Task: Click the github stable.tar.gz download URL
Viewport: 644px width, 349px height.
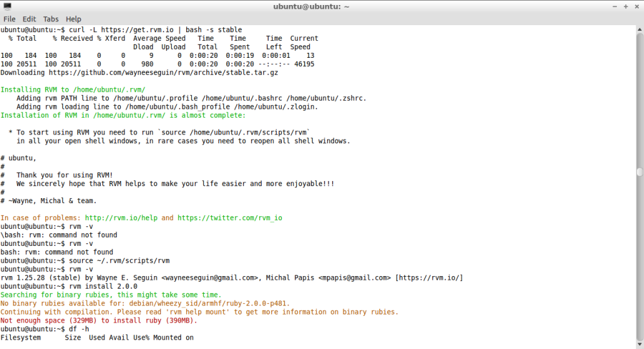Action: pyautogui.click(x=164, y=73)
